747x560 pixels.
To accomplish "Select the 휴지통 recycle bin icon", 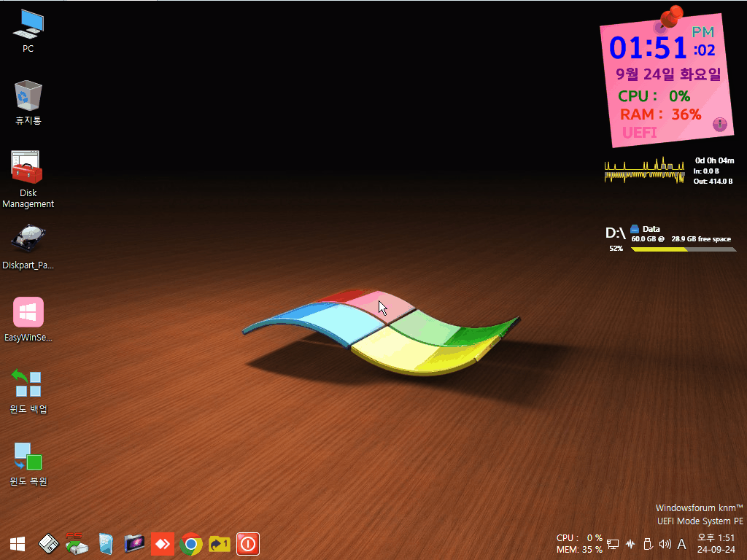I will (x=28, y=102).
